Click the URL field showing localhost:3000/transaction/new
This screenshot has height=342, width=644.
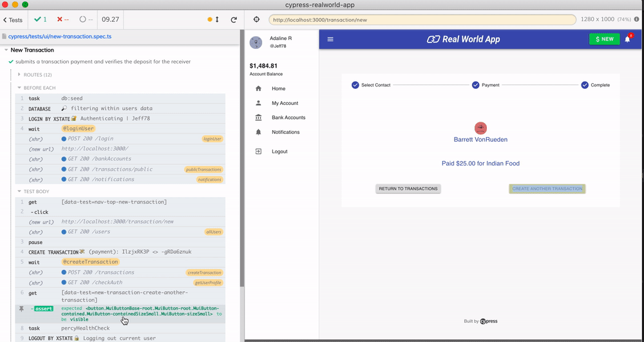tap(422, 20)
